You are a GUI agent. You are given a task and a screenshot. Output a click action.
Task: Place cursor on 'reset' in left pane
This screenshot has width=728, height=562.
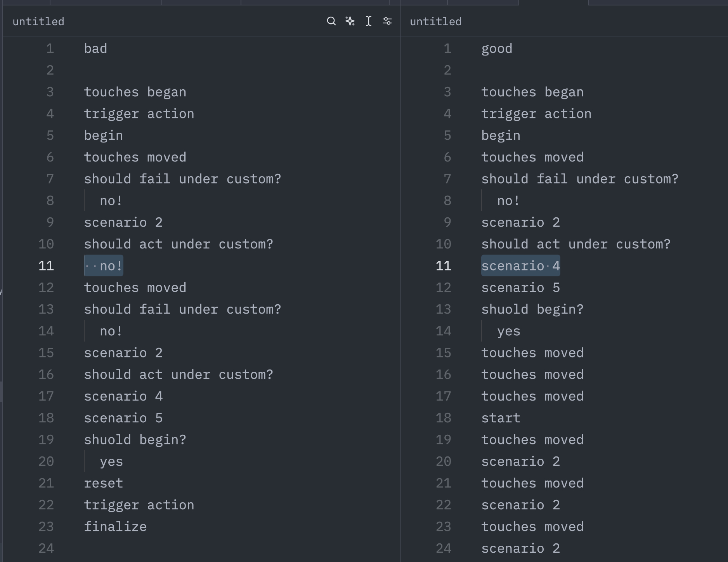(x=103, y=483)
